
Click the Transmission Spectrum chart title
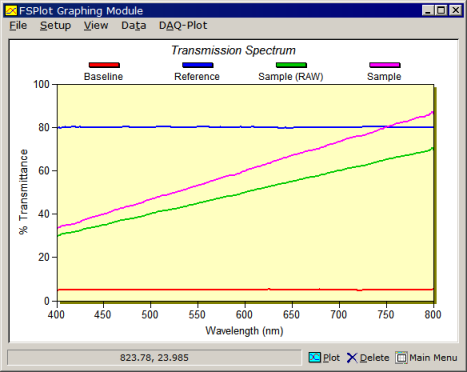click(233, 50)
